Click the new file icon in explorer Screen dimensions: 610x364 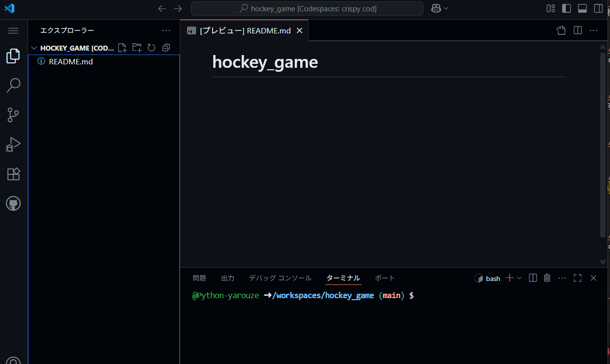pyautogui.click(x=122, y=48)
